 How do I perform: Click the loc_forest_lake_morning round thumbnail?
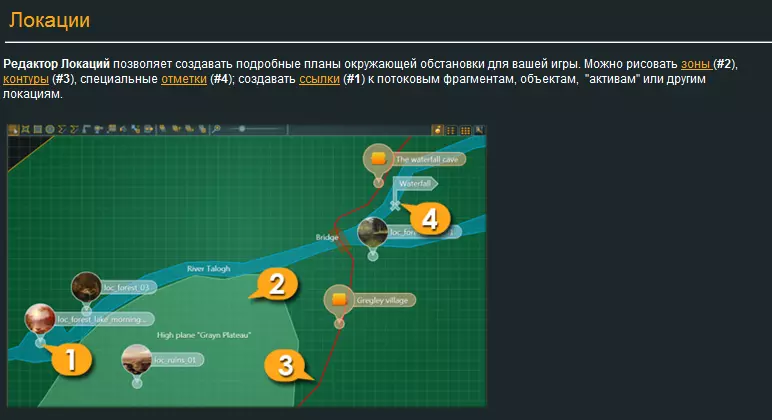coord(40,319)
